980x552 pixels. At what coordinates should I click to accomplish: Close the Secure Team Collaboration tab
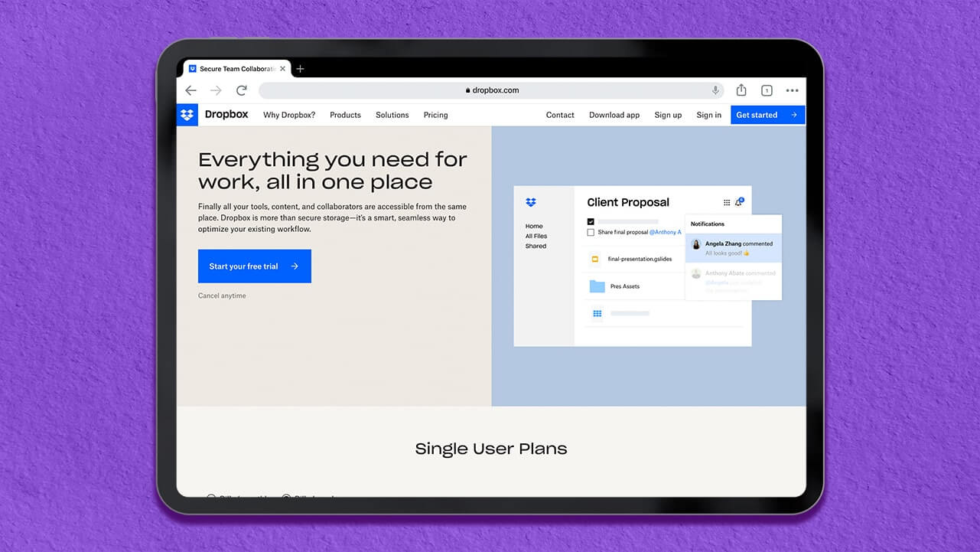pyautogui.click(x=282, y=68)
